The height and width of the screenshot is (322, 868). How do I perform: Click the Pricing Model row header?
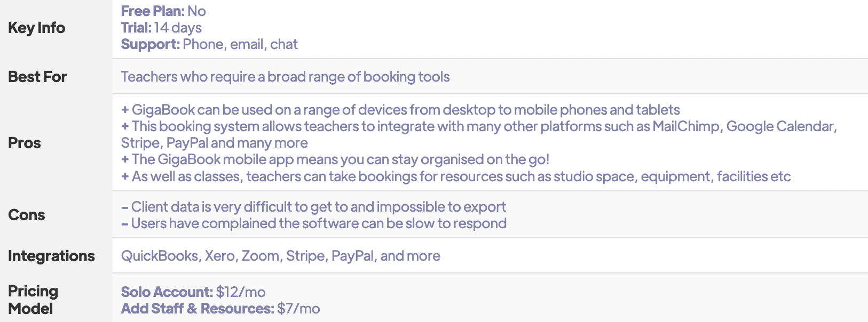[33, 300]
